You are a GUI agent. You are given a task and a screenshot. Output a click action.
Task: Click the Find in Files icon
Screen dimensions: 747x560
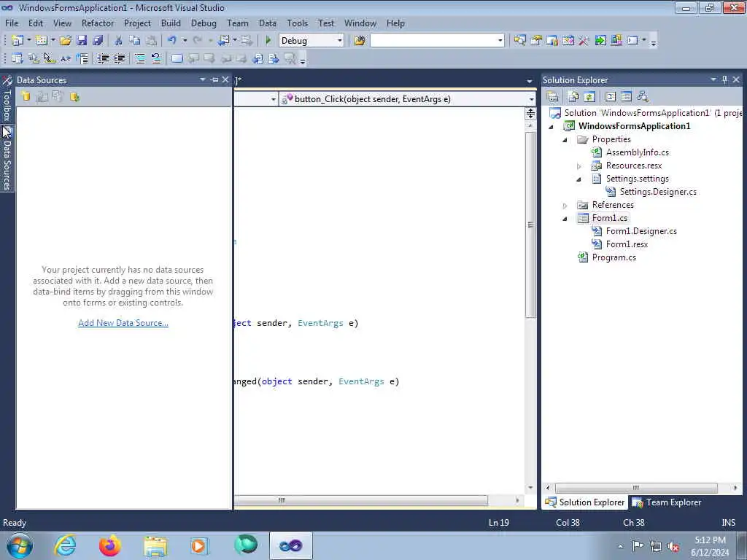pos(360,41)
